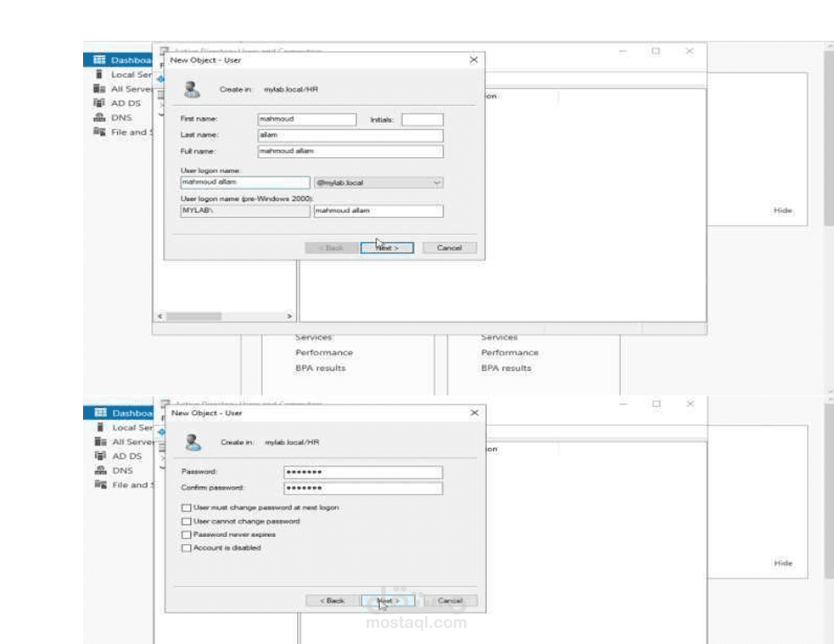The image size is (834, 644).
Task: Open File and Storage icon beside name dialog
Action: tap(99, 132)
